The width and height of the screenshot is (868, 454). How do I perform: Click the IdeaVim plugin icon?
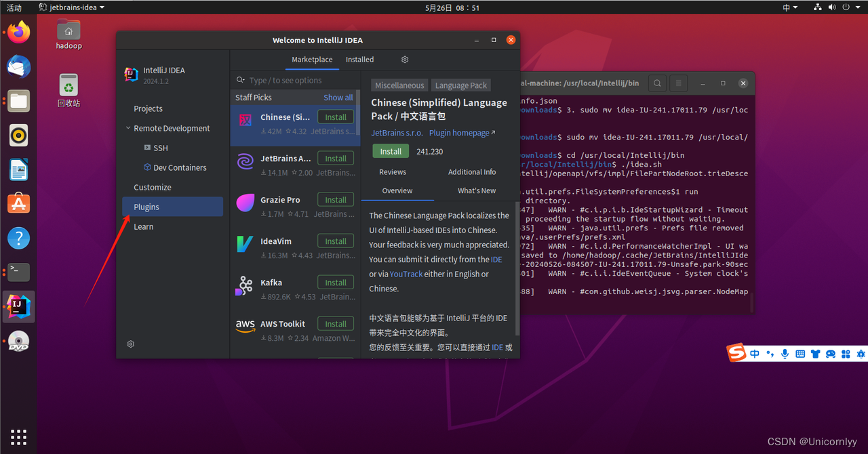tap(245, 245)
